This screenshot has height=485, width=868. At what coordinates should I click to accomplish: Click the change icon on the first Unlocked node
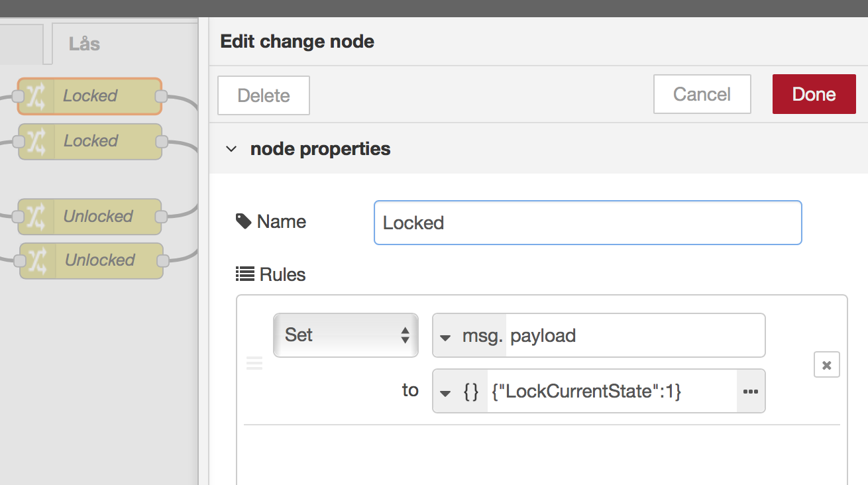(x=36, y=217)
